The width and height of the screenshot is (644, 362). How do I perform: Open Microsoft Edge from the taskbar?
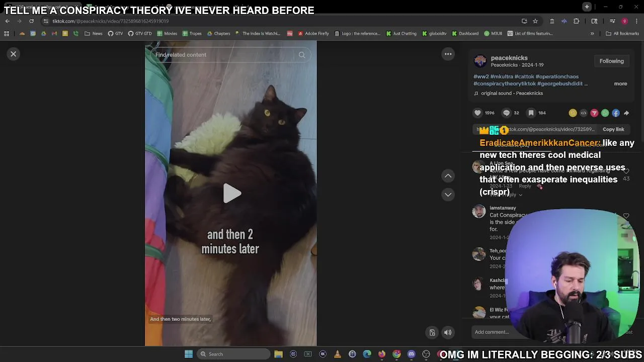click(x=367, y=354)
